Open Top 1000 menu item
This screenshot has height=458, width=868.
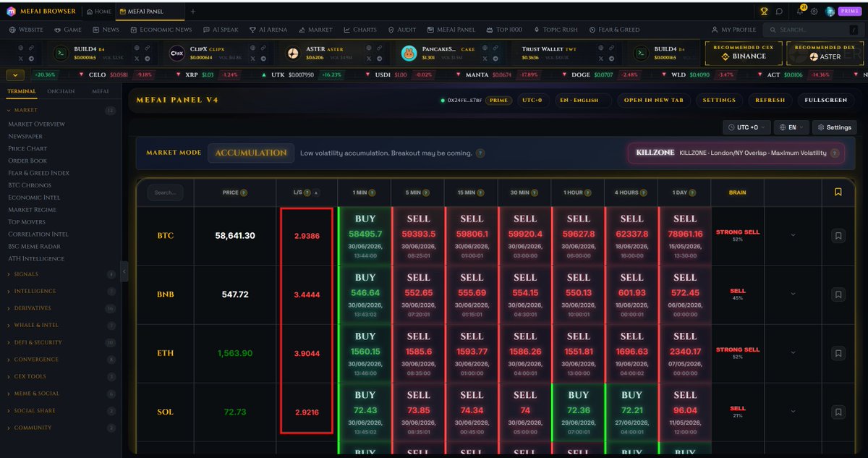[503, 30]
